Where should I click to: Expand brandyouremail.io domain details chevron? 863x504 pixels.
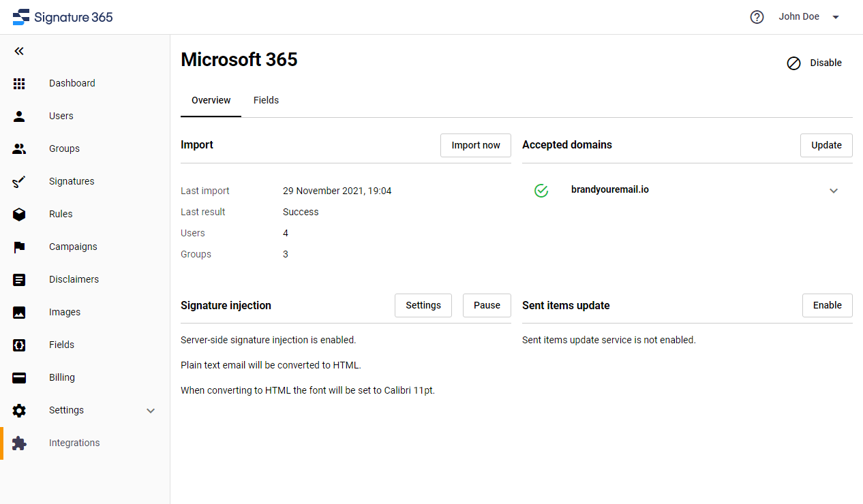click(x=833, y=191)
